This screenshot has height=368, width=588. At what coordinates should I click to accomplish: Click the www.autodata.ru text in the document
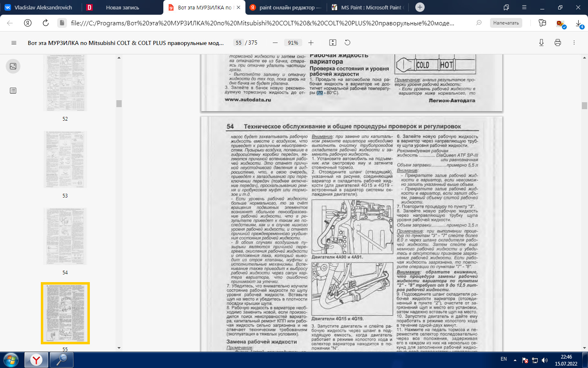tap(248, 99)
